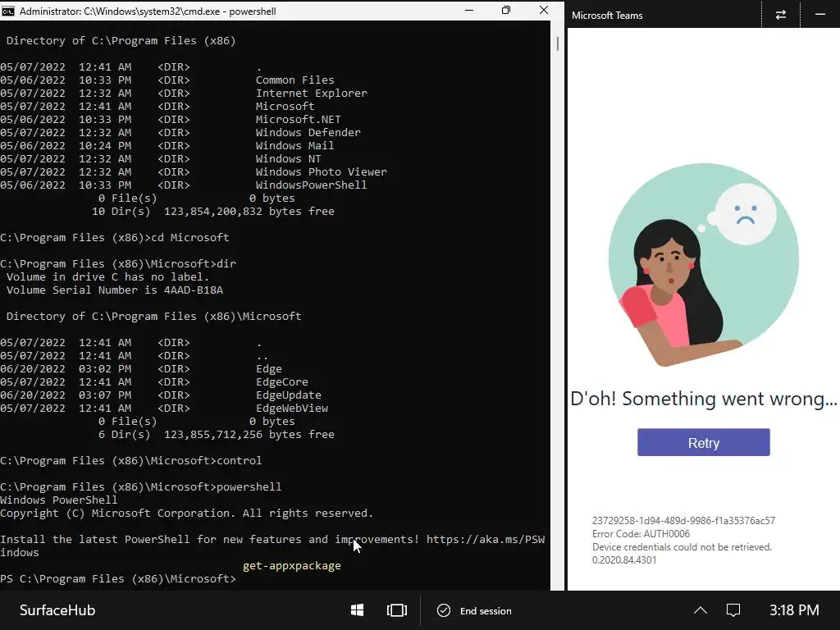Click the version 0.2020.84.4301 text

point(624,559)
